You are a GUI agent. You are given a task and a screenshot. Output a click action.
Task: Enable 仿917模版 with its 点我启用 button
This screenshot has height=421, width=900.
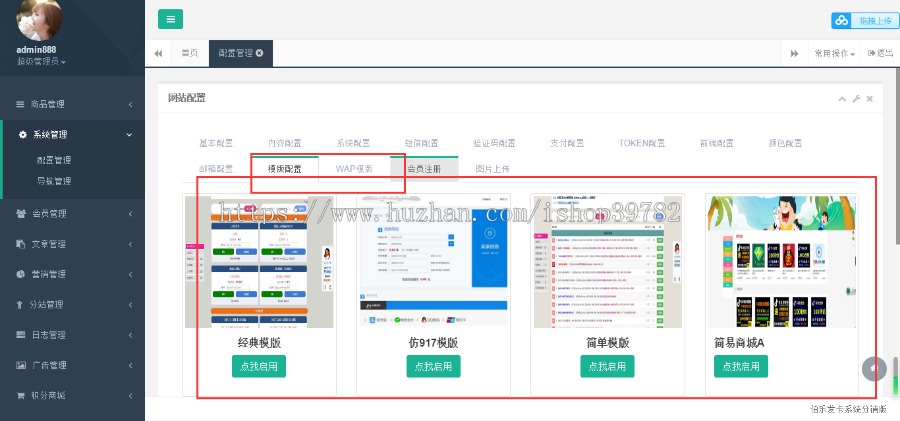pos(433,366)
